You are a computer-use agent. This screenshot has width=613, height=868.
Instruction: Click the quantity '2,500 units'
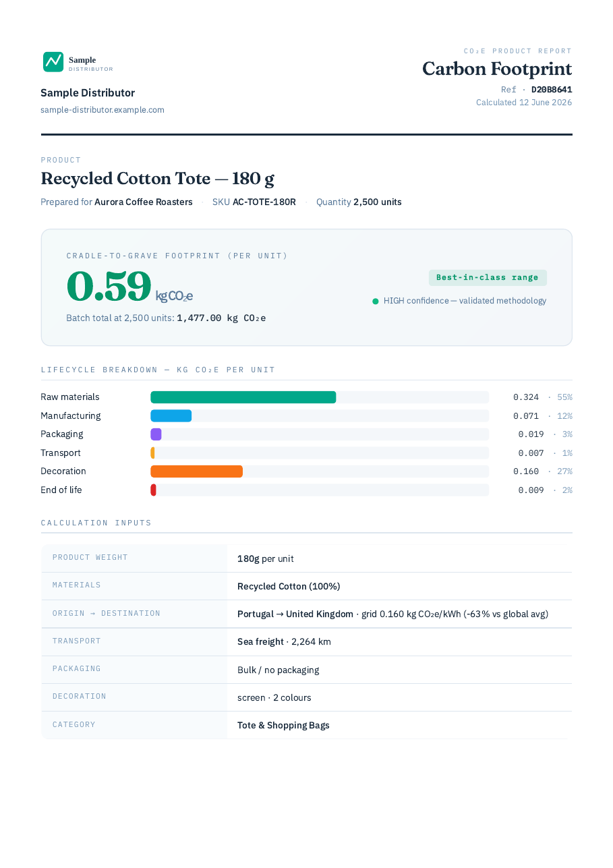click(378, 202)
